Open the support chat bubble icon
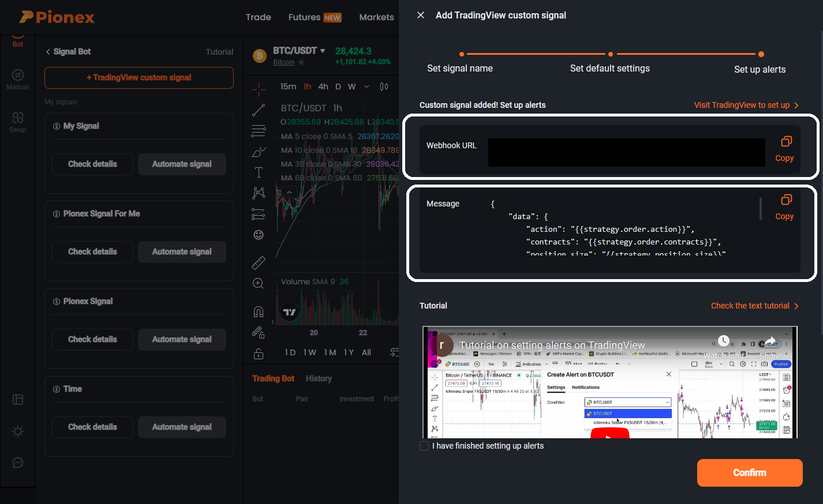This screenshot has height=504, width=823. [x=18, y=462]
